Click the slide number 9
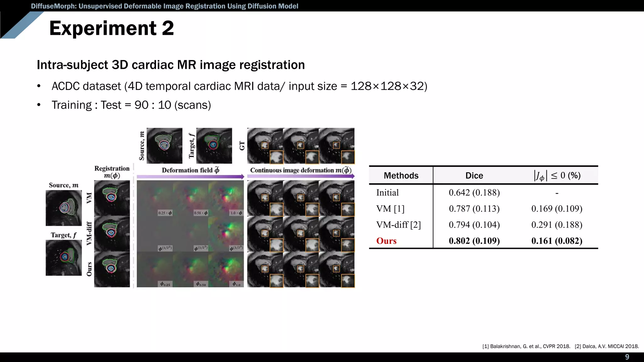 tap(627, 357)
